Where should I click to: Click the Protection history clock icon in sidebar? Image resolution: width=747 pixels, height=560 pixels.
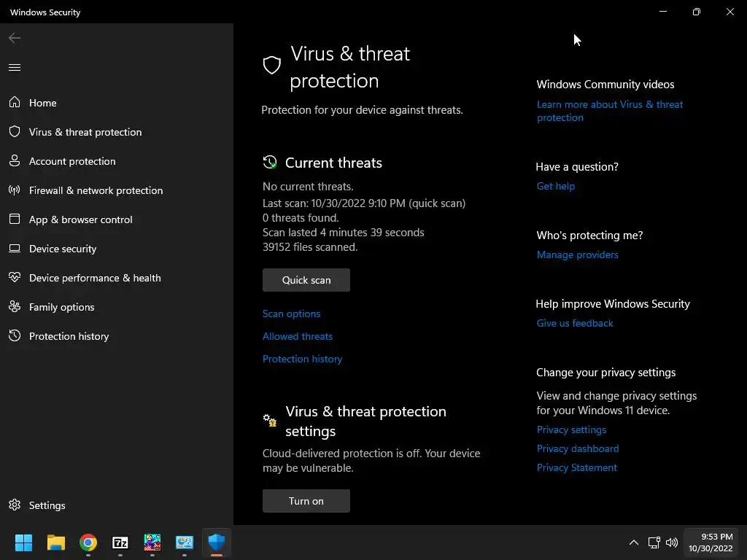tap(15, 336)
